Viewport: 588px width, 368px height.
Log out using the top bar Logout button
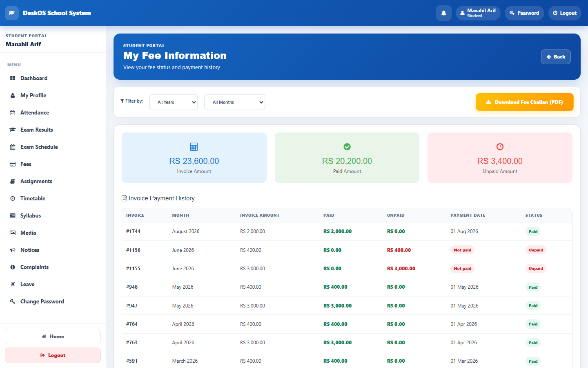[x=565, y=13]
